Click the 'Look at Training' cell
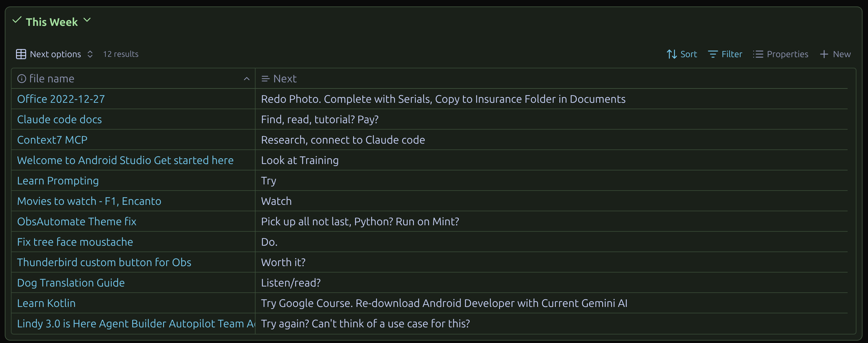Image resolution: width=868 pixels, height=343 pixels. [x=551, y=160]
